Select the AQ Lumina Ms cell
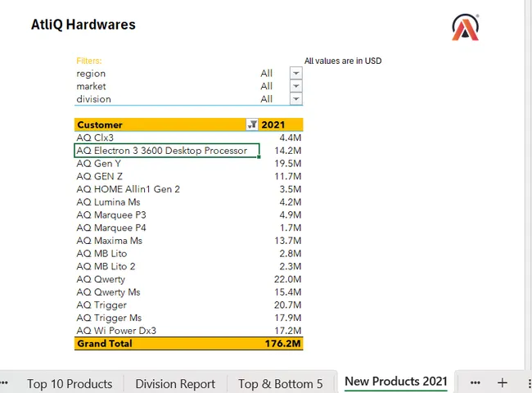 (167, 202)
